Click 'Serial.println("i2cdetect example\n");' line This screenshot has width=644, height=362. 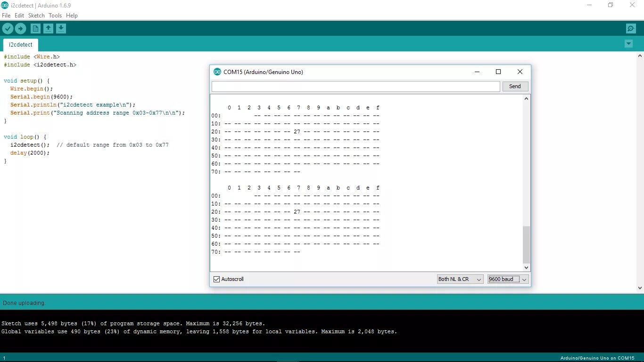pos(73,105)
